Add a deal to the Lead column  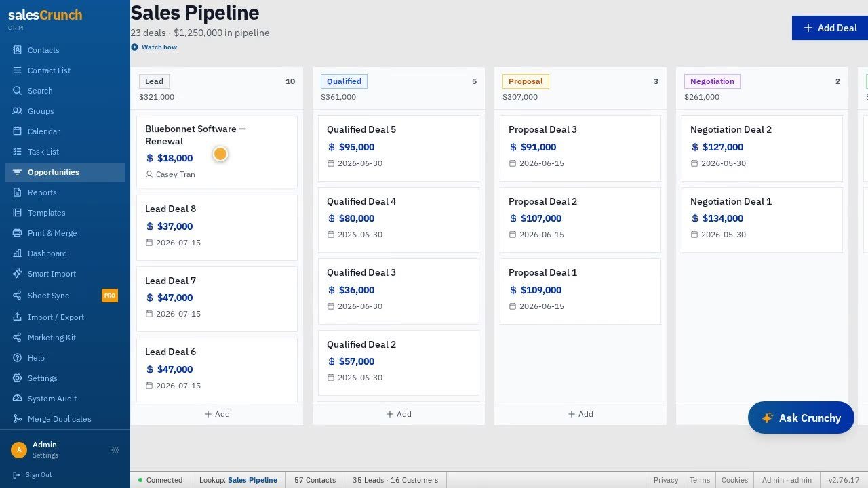tap(217, 414)
